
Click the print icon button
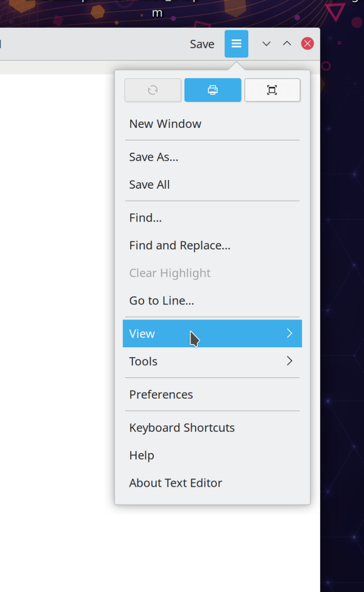212,90
